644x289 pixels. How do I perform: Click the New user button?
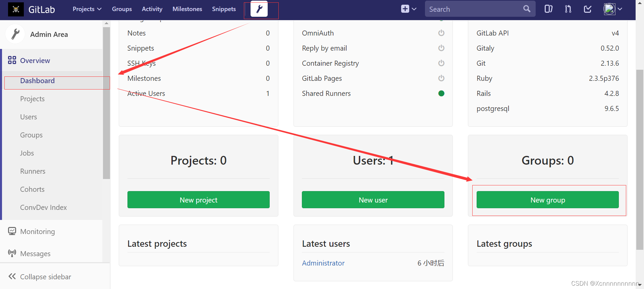click(373, 200)
